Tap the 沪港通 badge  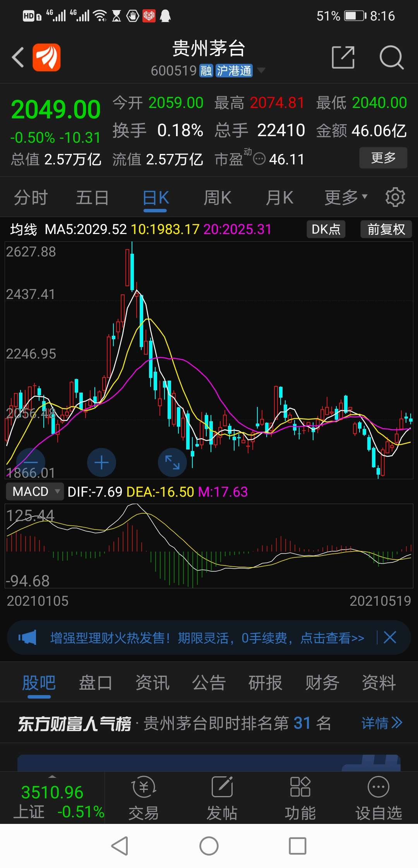[x=234, y=71]
